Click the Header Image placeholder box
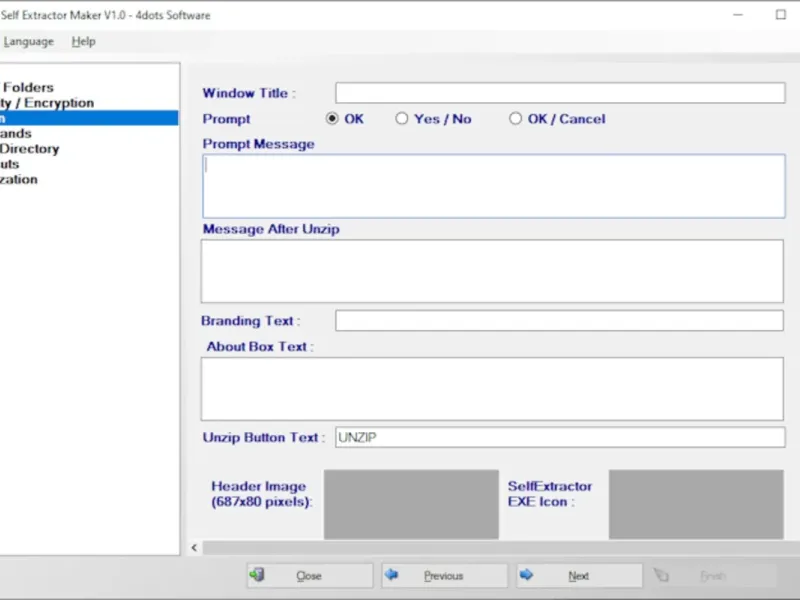 tap(411, 504)
